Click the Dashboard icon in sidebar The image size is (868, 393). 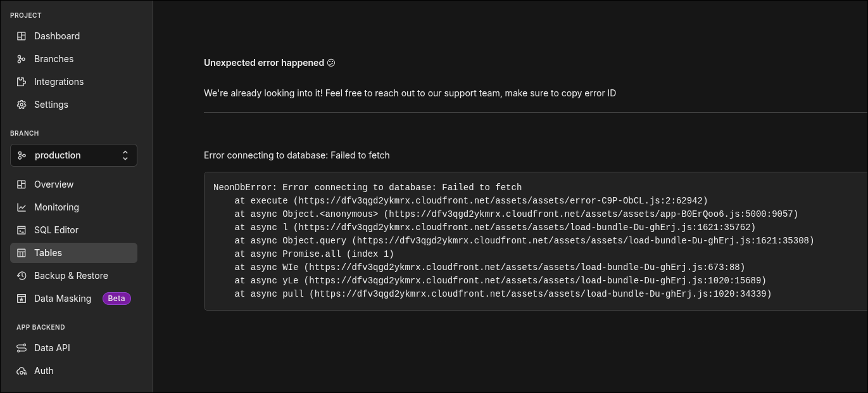pos(22,36)
